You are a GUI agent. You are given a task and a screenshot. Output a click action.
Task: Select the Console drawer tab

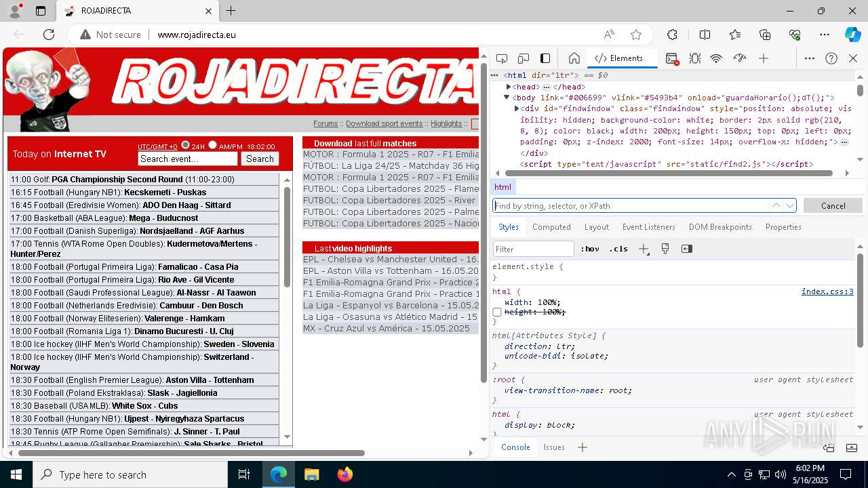(x=515, y=447)
